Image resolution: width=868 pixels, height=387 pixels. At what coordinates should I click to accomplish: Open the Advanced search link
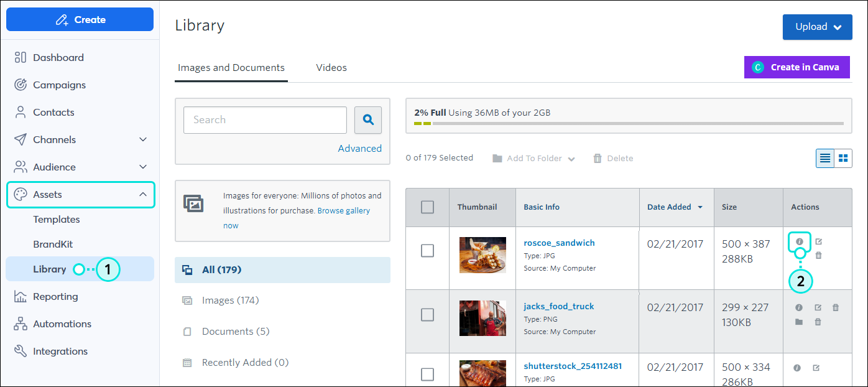(x=359, y=149)
